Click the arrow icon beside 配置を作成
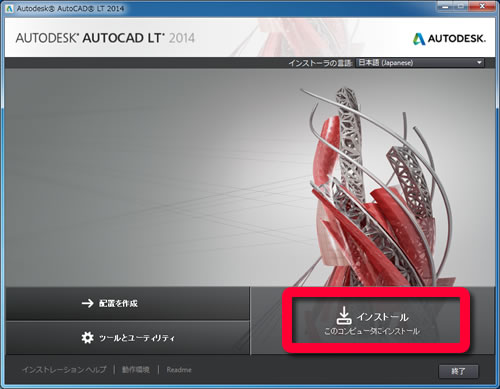The image size is (500, 389). coord(88,303)
